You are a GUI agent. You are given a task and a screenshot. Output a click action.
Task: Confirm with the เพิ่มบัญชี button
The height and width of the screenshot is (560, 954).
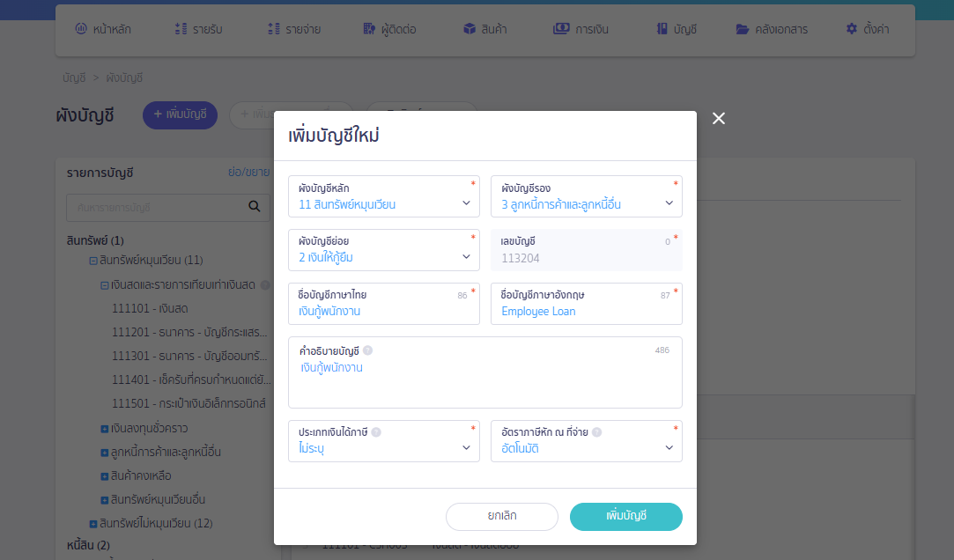625,517
